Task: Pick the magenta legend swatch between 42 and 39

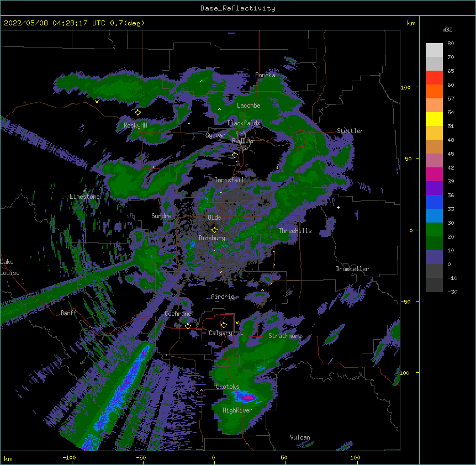Action: tap(434, 174)
